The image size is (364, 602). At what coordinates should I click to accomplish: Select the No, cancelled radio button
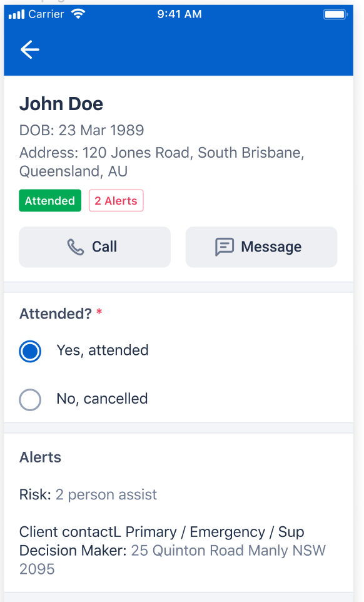[30, 400]
